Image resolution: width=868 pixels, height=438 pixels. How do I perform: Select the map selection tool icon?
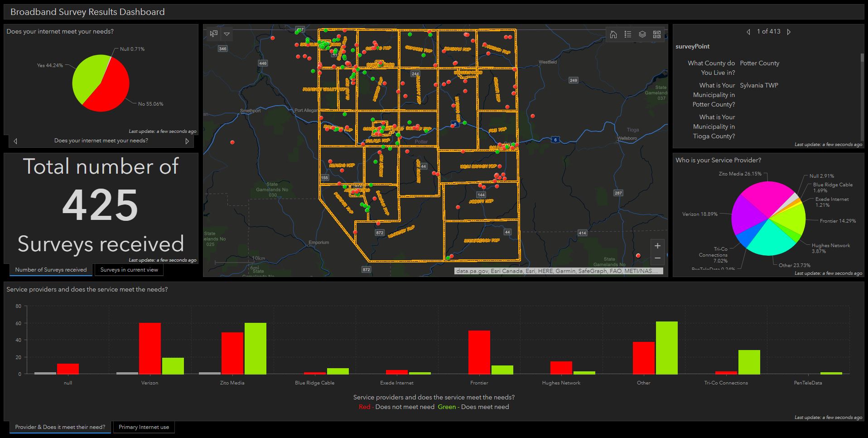coord(213,34)
